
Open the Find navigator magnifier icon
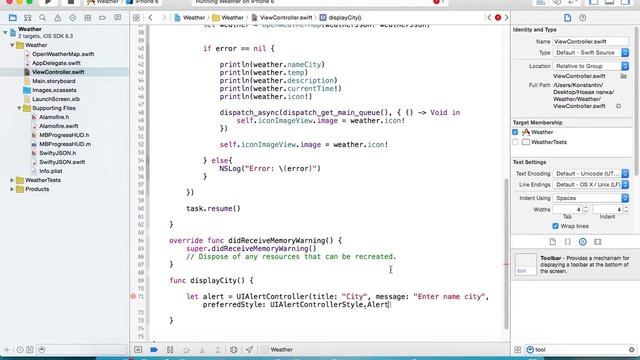tap(42, 18)
